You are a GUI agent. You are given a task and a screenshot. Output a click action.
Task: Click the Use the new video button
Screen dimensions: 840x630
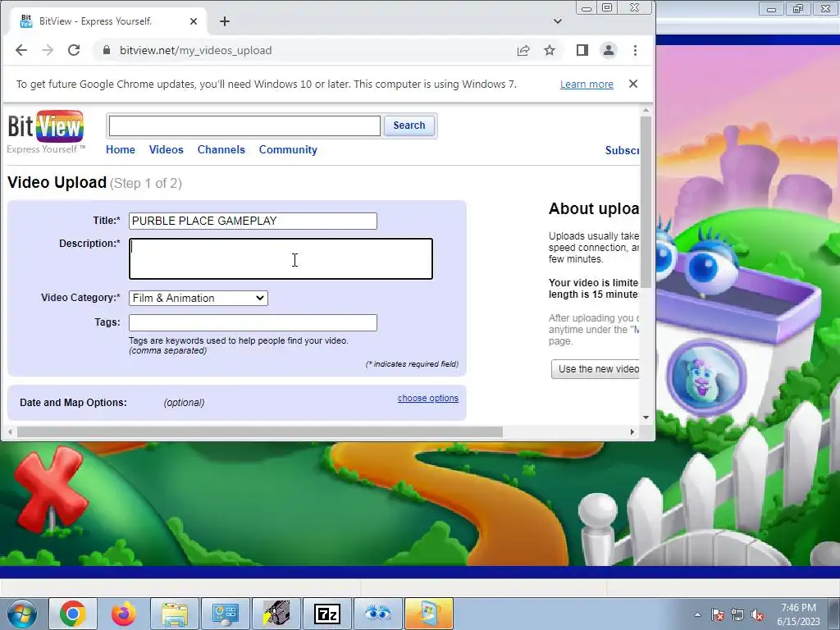coord(596,369)
